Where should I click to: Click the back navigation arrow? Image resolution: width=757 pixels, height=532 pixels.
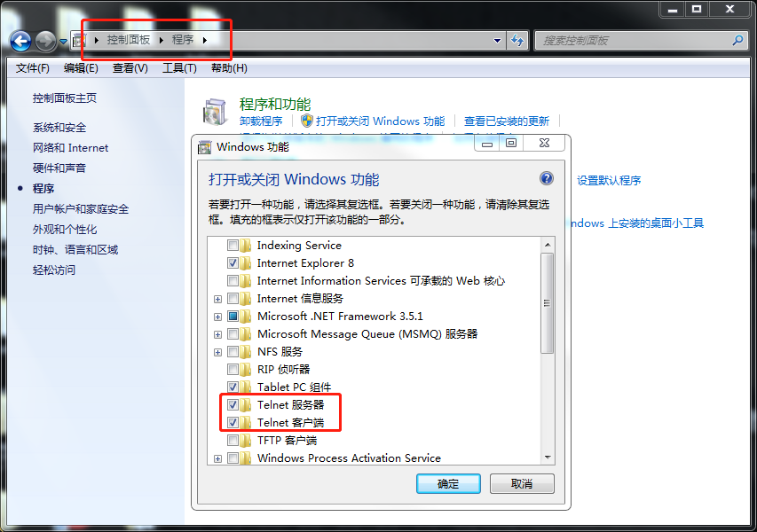20,42
